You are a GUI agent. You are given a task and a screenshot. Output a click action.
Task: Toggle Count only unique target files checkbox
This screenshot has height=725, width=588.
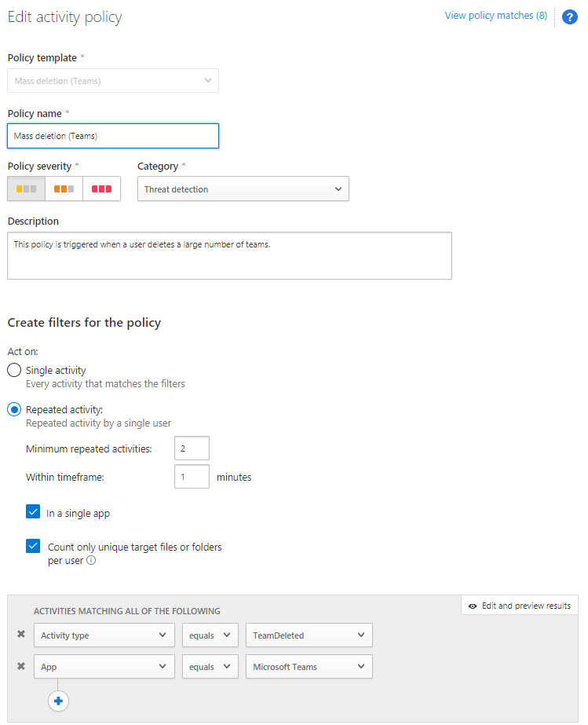tap(33, 546)
